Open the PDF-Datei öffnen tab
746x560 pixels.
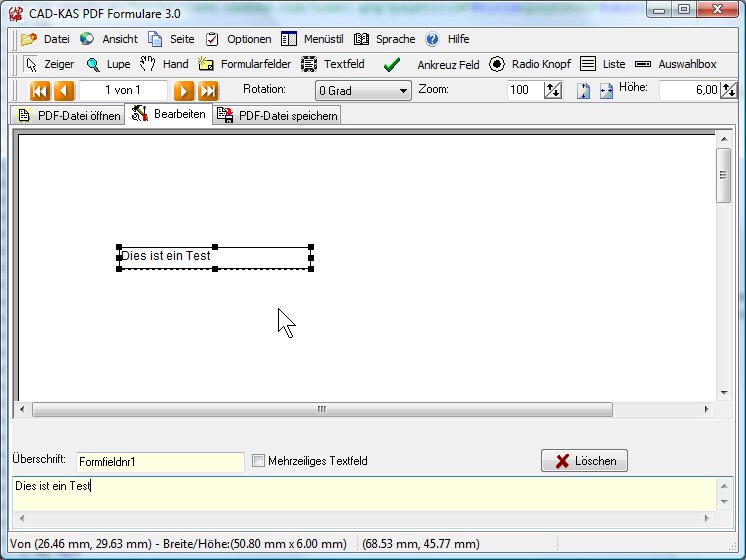point(68,116)
